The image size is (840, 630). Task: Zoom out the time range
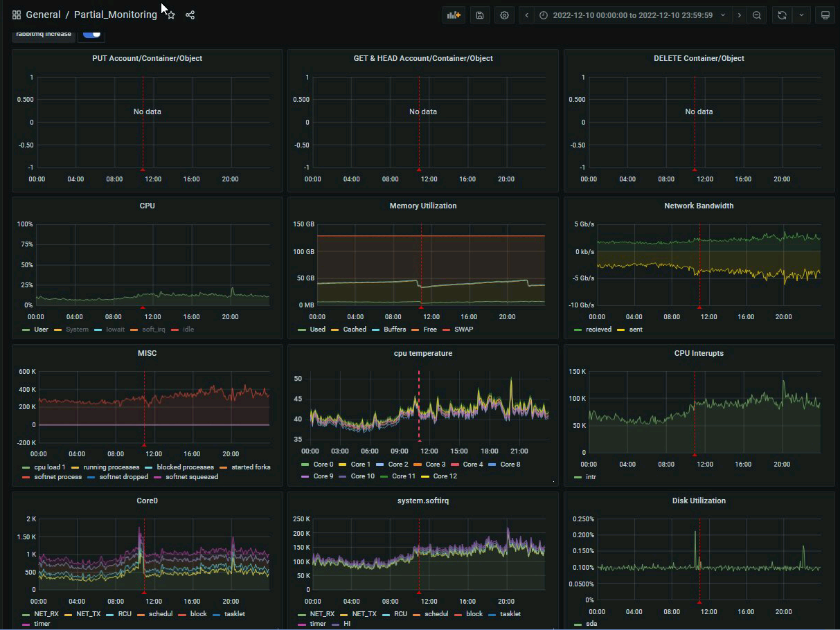coord(757,15)
